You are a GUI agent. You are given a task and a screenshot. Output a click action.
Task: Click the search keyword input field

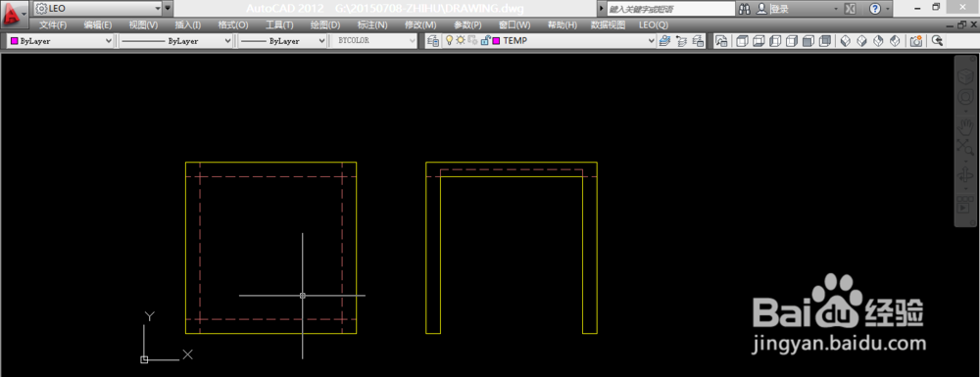click(670, 9)
